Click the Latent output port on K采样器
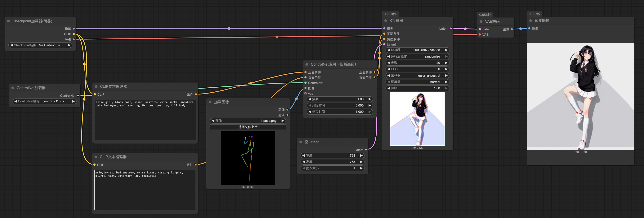Screen dimensions: 644x218 tap(451, 28)
